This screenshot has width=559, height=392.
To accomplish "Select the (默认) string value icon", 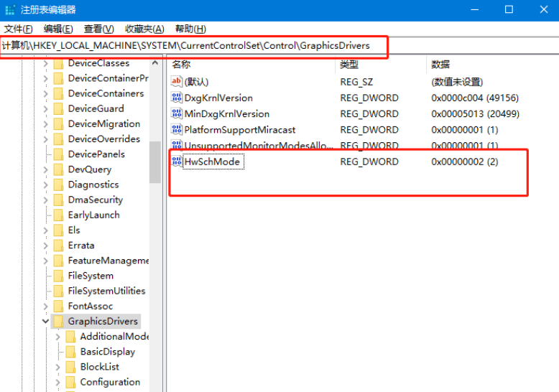I will [177, 82].
